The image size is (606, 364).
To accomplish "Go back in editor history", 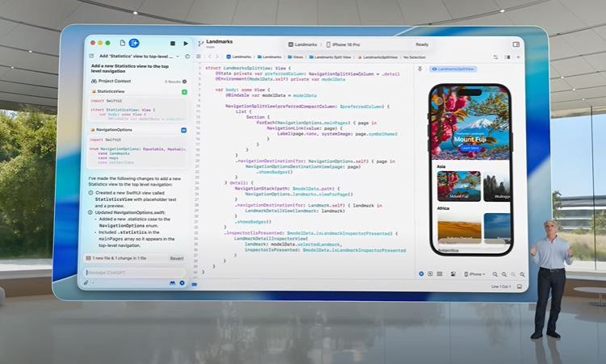I will pos(210,56).
